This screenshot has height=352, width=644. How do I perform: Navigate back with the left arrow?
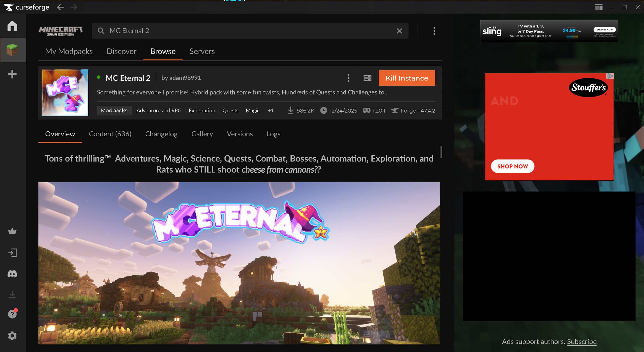(x=61, y=7)
